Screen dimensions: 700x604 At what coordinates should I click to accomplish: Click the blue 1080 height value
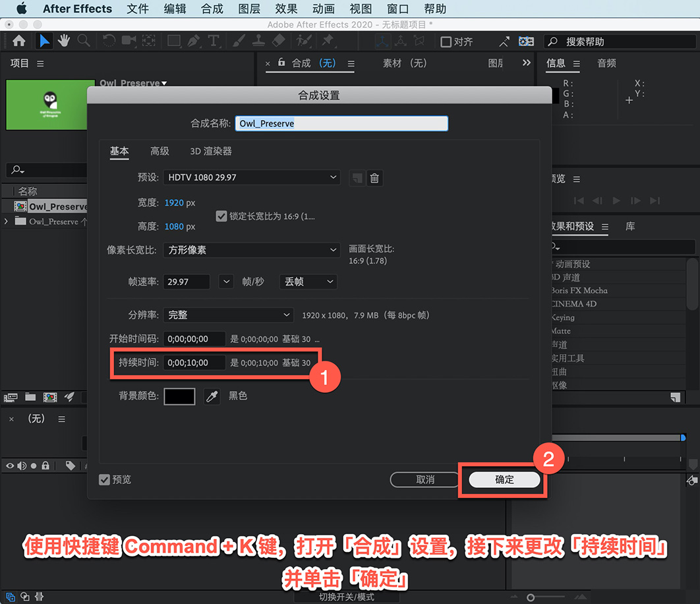point(174,227)
